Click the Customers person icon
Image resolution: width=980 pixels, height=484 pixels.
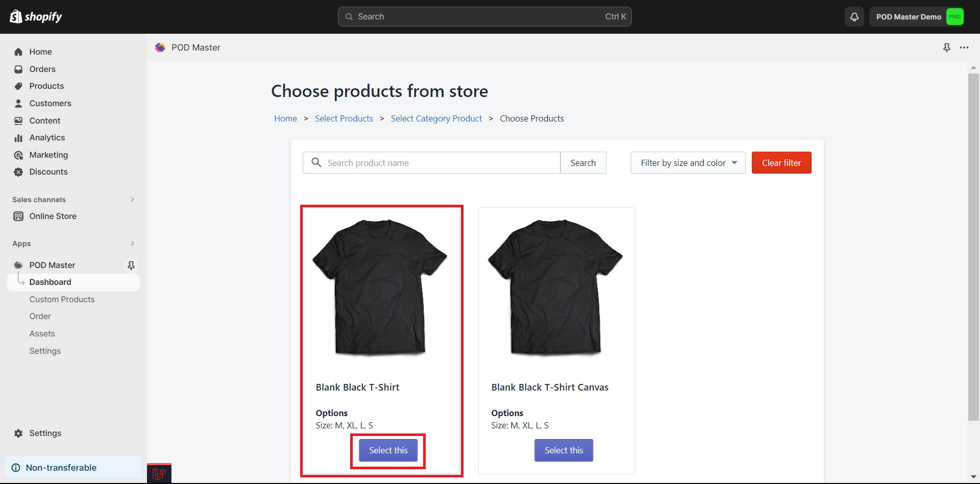pyautogui.click(x=18, y=103)
